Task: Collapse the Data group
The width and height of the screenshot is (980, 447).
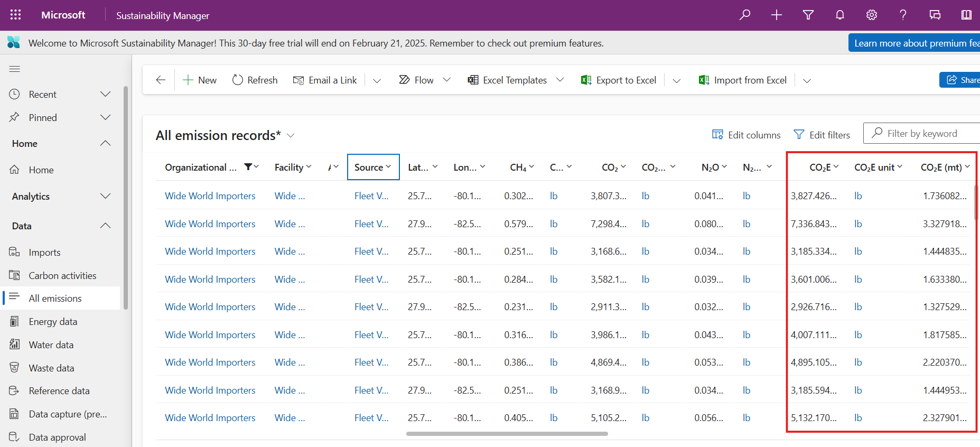Action: tap(105, 226)
